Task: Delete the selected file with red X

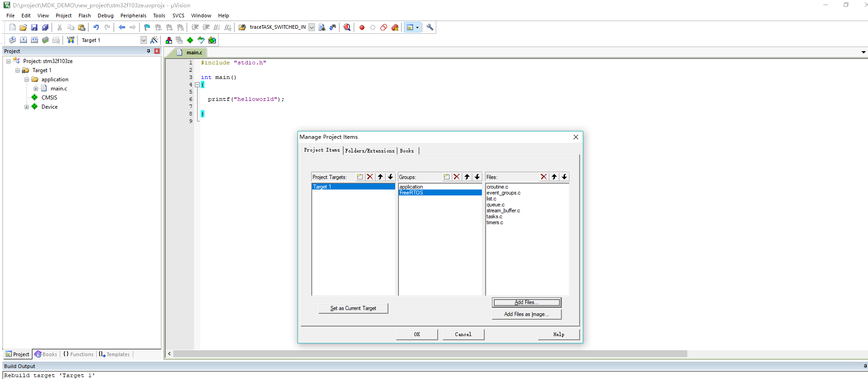Action: coord(544,177)
